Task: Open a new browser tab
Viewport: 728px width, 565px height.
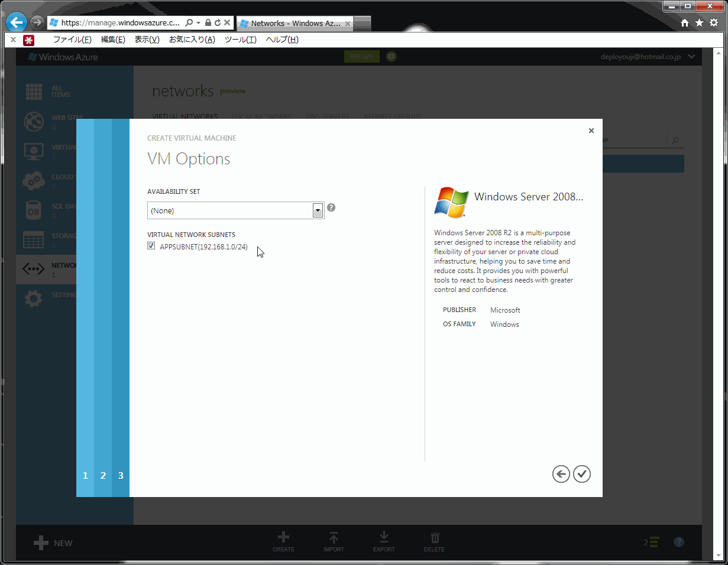Action: click(362, 24)
